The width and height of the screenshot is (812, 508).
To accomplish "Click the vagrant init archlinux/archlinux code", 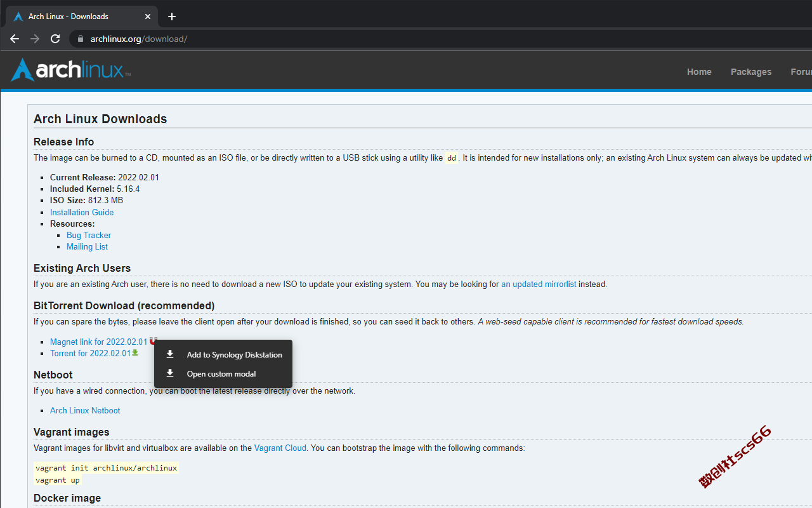I will (x=107, y=468).
